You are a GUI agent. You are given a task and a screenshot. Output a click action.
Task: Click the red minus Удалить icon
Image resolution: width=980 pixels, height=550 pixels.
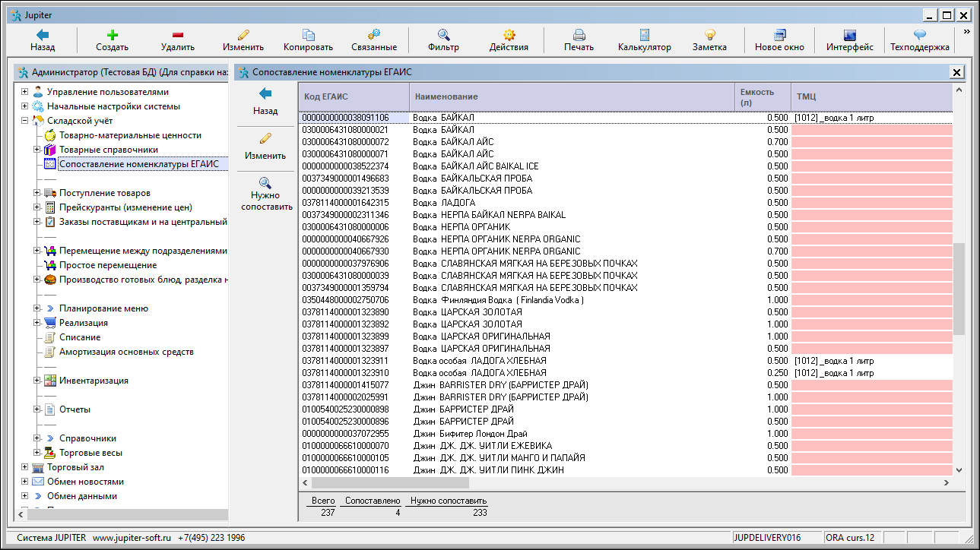click(178, 35)
